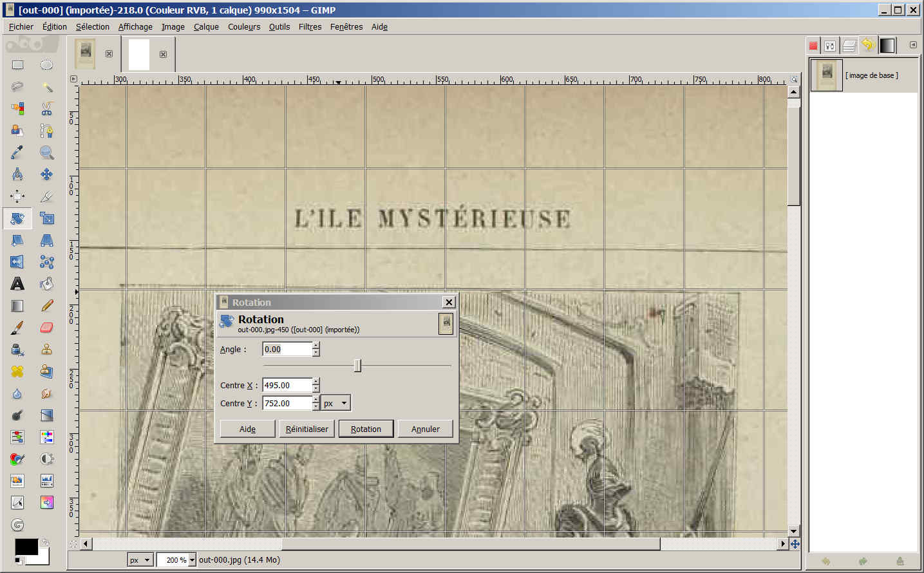This screenshot has height=573, width=924.
Task: Reset colors to default black and white
Action: 19,561
